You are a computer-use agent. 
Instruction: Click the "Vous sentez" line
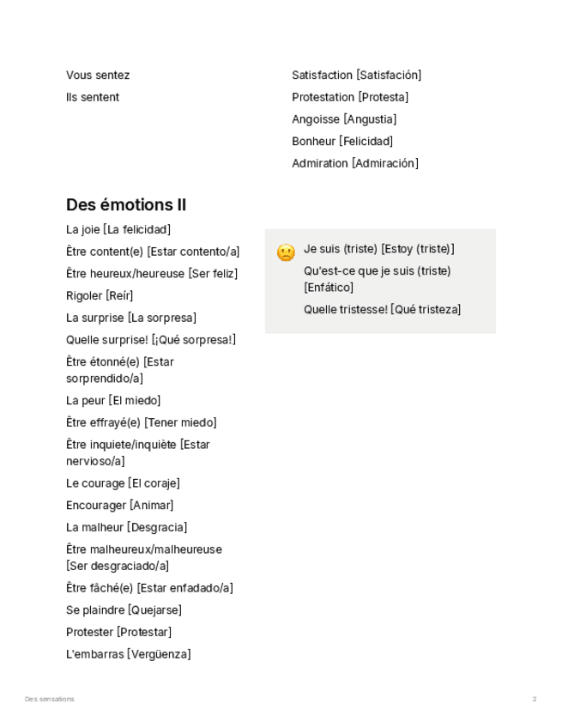click(98, 76)
